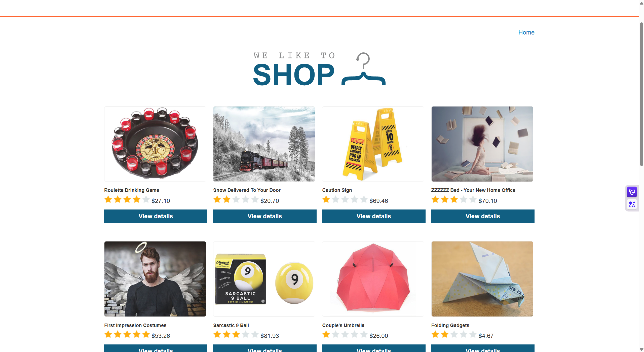Click the First Impression Costumes star rating

(x=127, y=335)
